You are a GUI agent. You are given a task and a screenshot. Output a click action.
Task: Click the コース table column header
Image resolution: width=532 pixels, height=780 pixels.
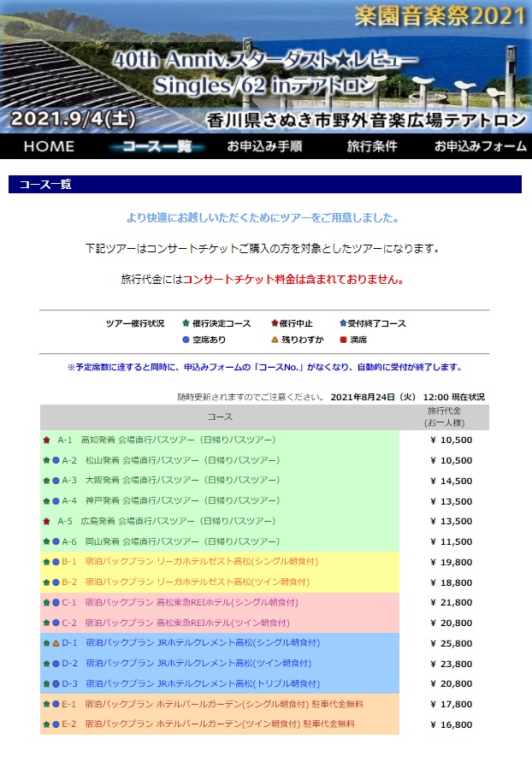(220, 417)
